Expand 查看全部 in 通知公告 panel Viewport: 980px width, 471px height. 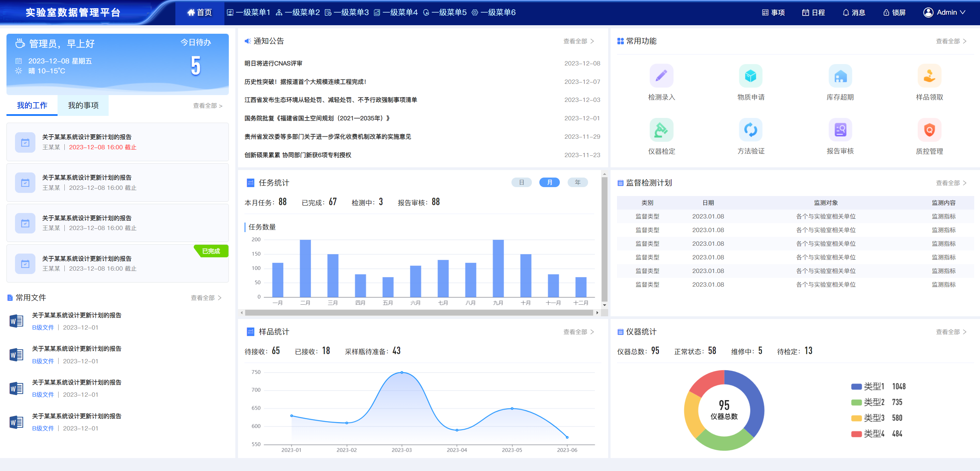click(578, 41)
